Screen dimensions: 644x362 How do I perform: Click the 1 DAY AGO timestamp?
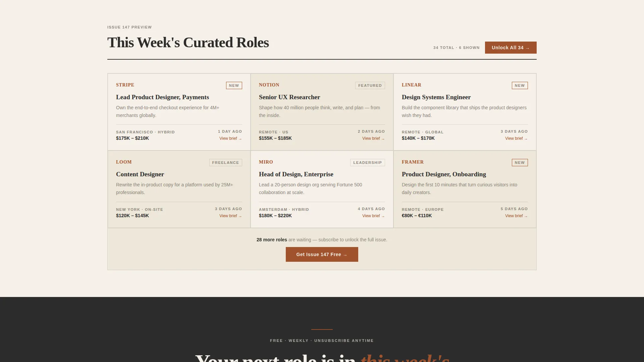(230, 131)
